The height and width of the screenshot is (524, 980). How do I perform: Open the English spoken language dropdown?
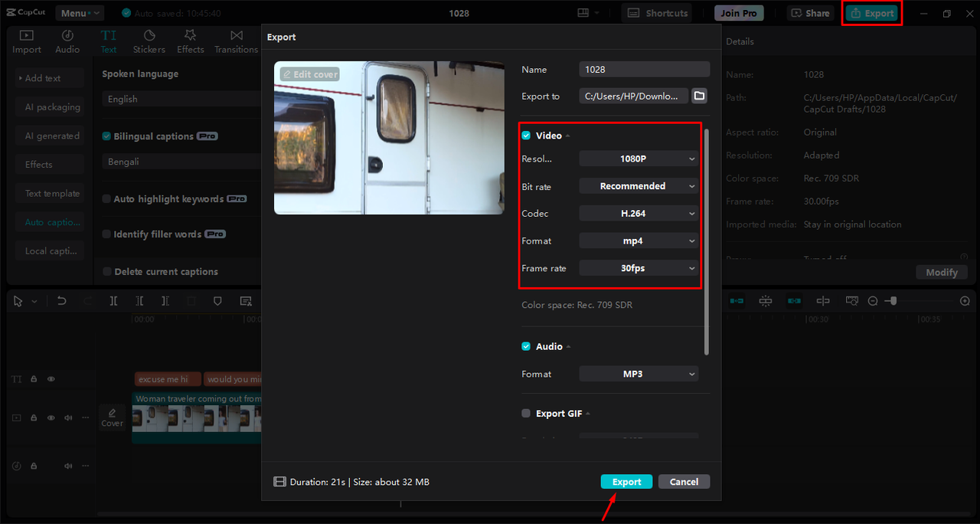coord(181,99)
